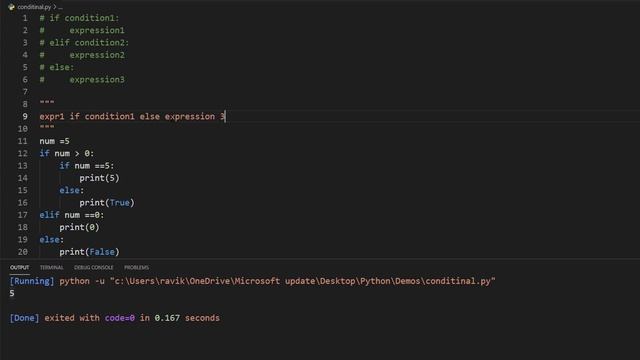The height and width of the screenshot is (360, 640).
Task: Click line number 20 in the gutter
Action: tap(22, 252)
